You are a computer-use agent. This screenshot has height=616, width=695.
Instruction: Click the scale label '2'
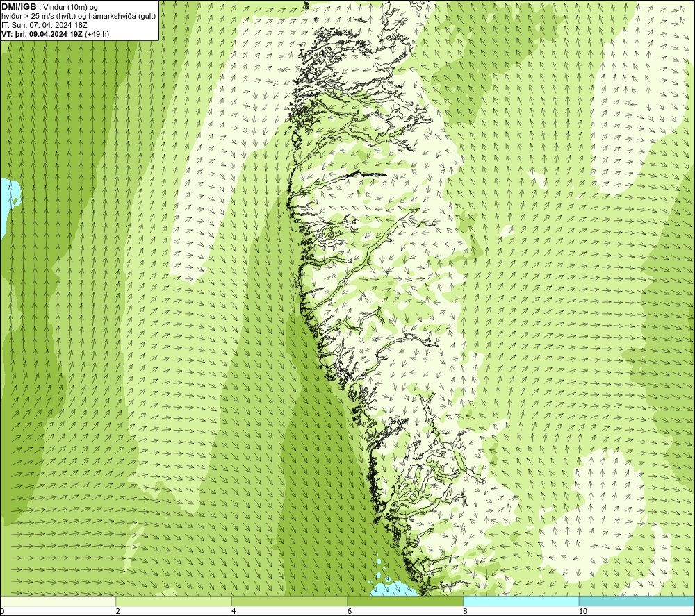[x=118, y=611]
